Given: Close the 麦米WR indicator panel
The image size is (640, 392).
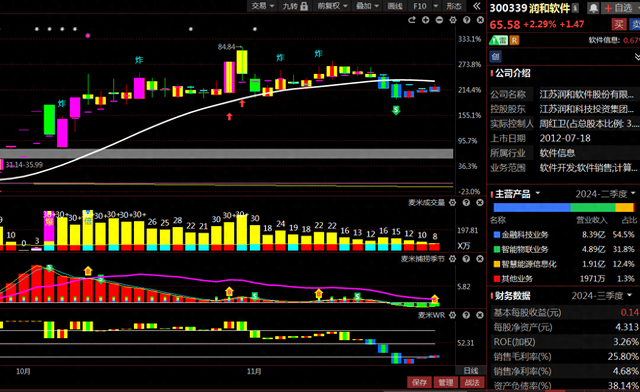Looking at the screenshot, I should tap(480, 315).
